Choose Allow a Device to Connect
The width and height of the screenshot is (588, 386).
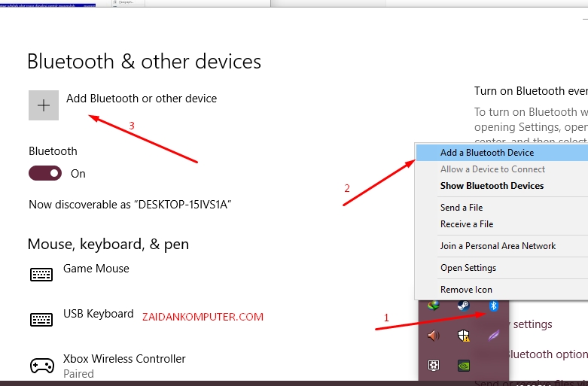click(x=502, y=169)
